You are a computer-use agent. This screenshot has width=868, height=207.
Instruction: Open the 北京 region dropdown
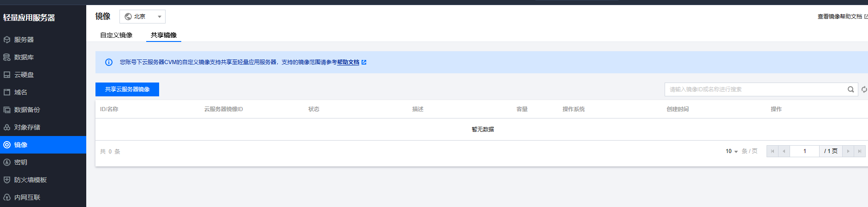143,17
